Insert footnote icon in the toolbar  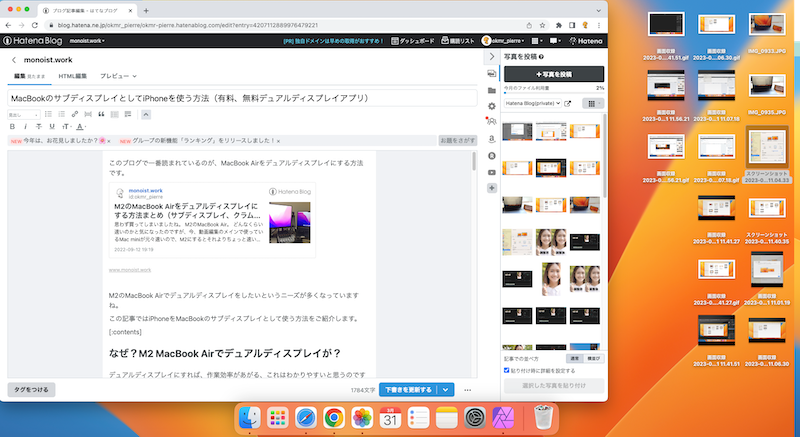tap(128, 114)
